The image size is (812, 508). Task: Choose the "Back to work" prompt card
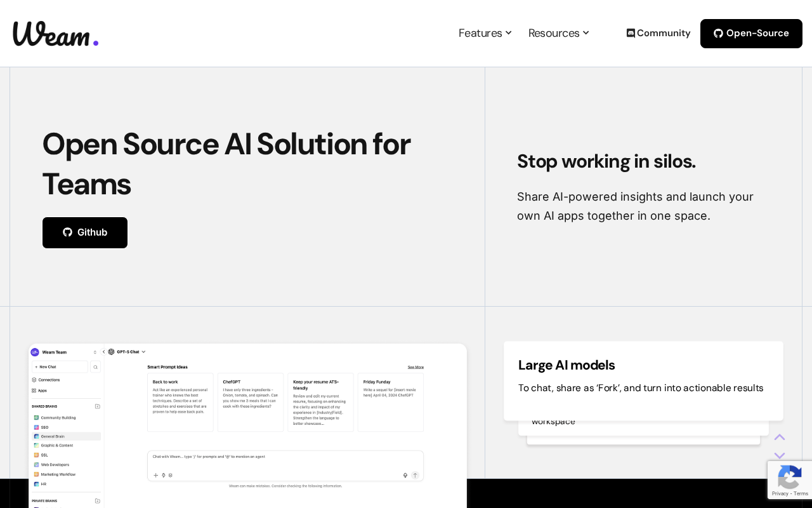pyautogui.click(x=180, y=403)
